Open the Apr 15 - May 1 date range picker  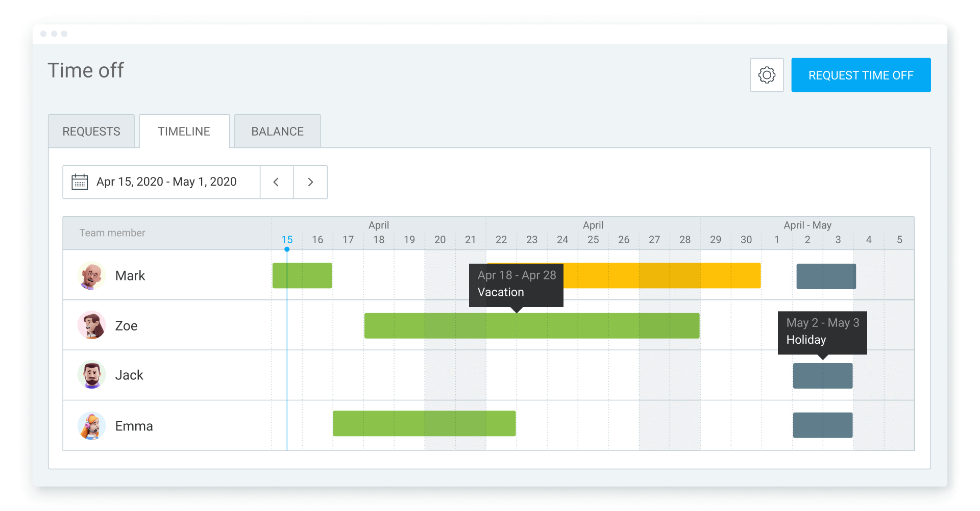[x=166, y=182]
